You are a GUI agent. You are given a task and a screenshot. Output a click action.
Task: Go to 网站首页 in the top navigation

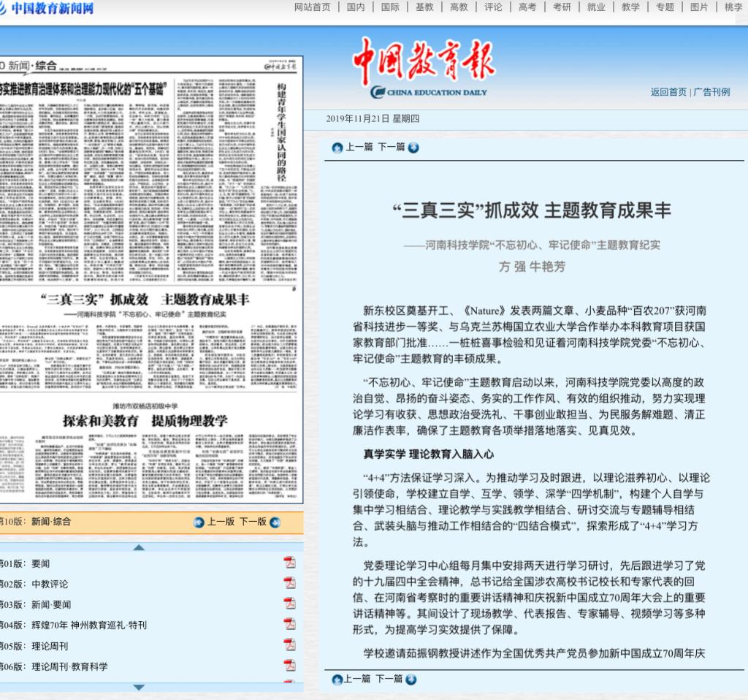[312, 7]
